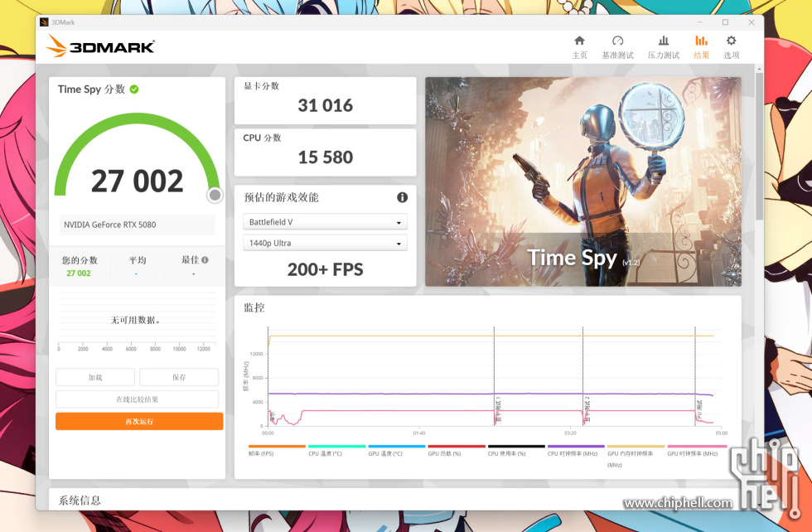Open the 基准测试 benchmarks section
The width and height of the screenshot is (812, 532).
617,47
